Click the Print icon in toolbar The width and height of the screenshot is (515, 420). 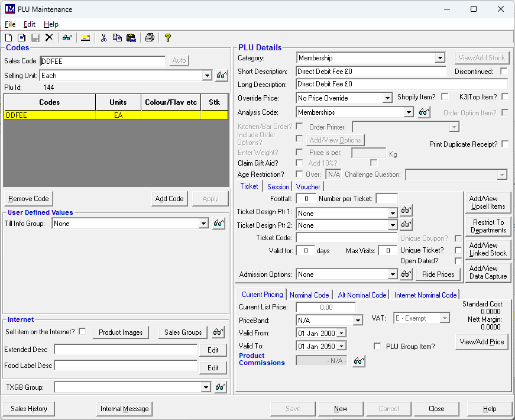pos(150,38)
